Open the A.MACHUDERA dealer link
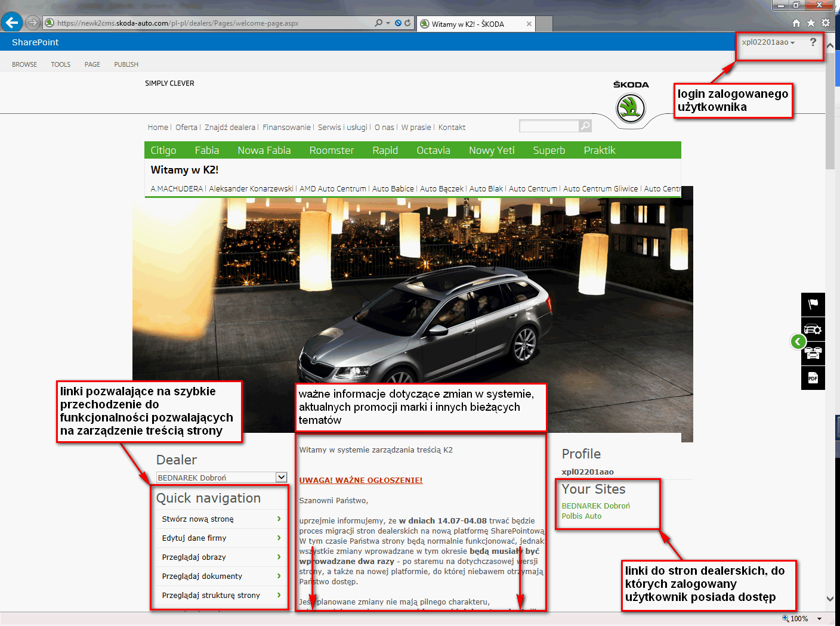Screen dimensions: 840x626 click(x=177, y=188)
